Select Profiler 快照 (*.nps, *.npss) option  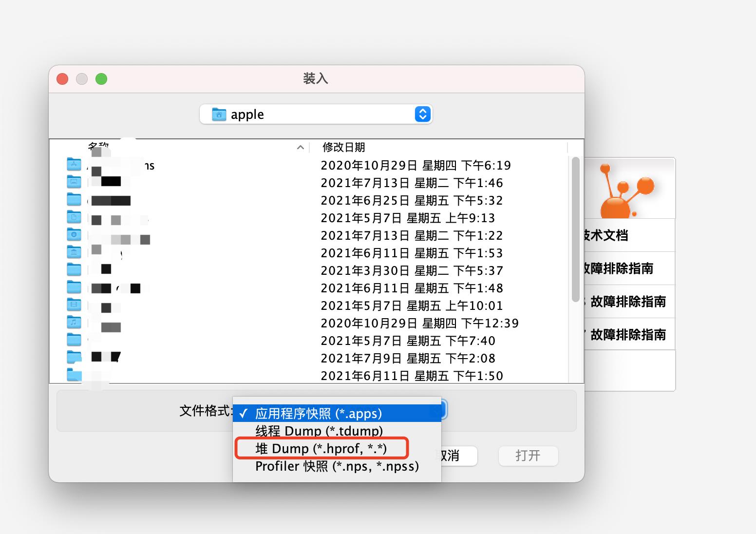pyautogui.click(x=337, y=466)
